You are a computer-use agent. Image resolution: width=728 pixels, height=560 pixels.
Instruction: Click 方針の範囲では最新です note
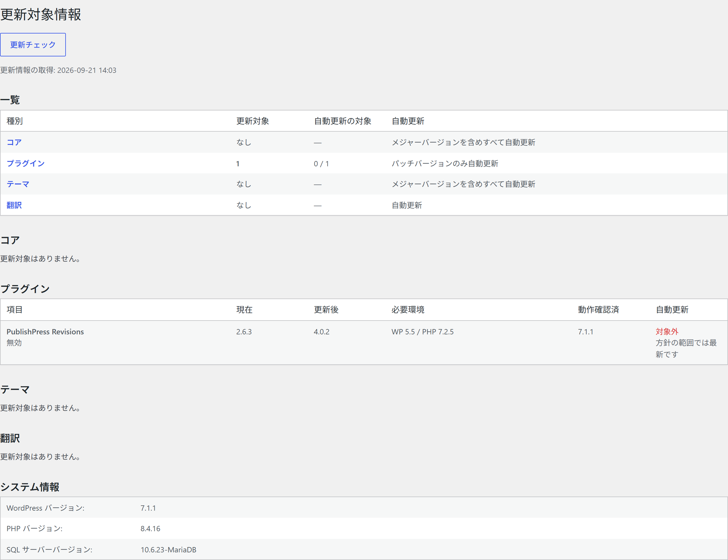click(x=686, y=348)
